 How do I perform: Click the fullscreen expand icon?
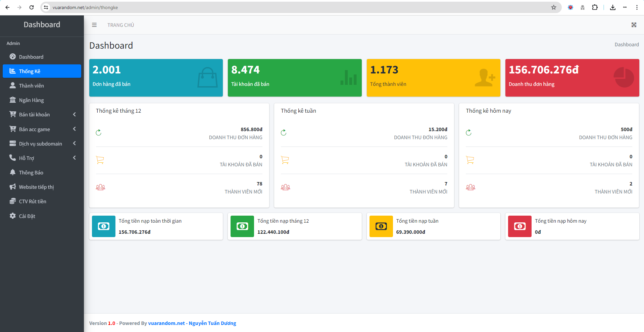[x=634, y=25]
